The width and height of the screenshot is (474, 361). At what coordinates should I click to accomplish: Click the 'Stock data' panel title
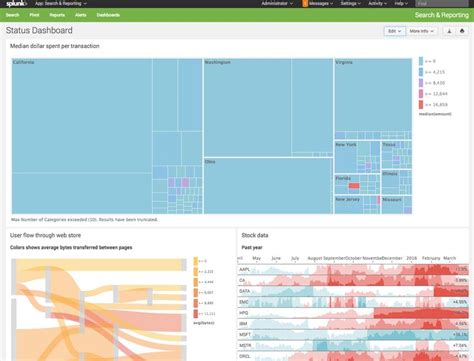click(255, 235)
